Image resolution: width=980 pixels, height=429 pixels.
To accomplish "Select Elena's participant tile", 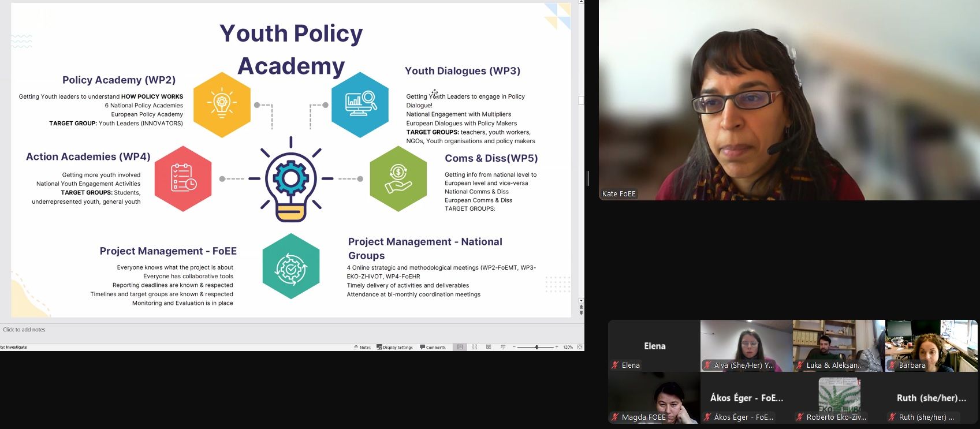I will click(x=654, y=346).
